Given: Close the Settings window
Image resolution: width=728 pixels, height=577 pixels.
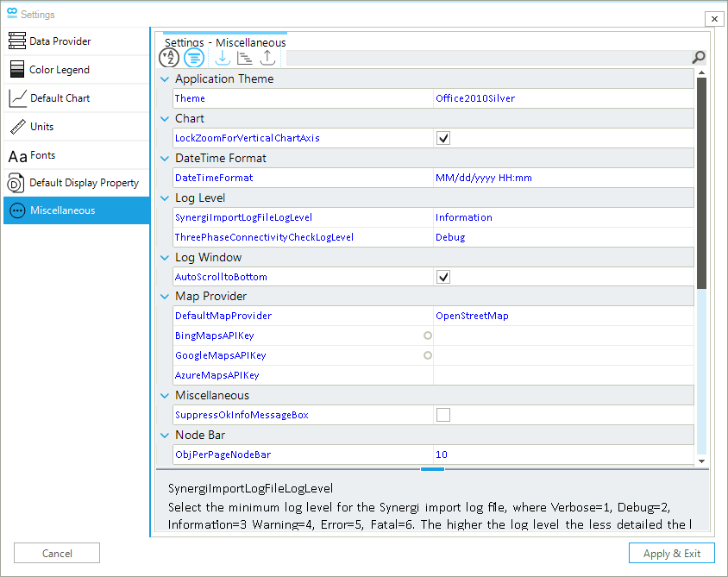Looking at the screenshot, I should point(714,19).
